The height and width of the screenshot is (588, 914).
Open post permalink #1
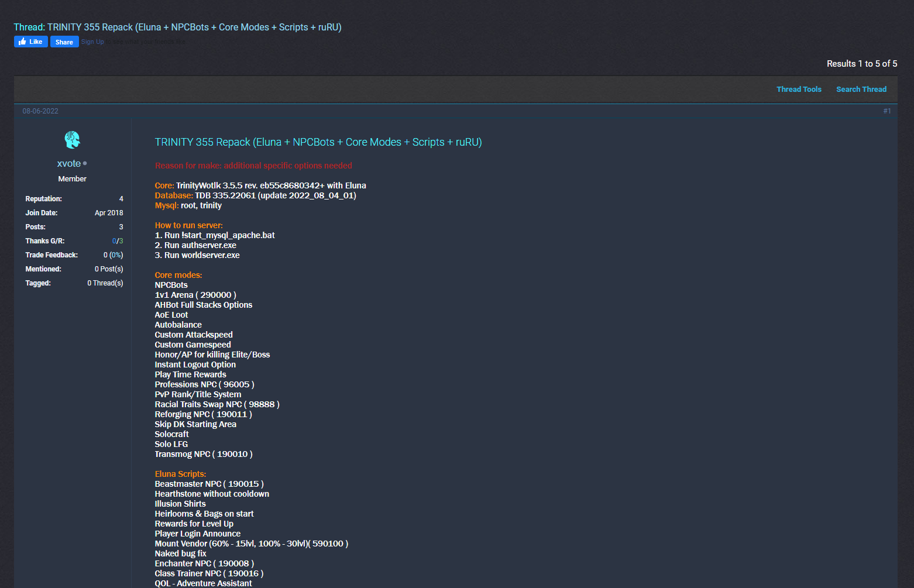(x=887, y=111)
